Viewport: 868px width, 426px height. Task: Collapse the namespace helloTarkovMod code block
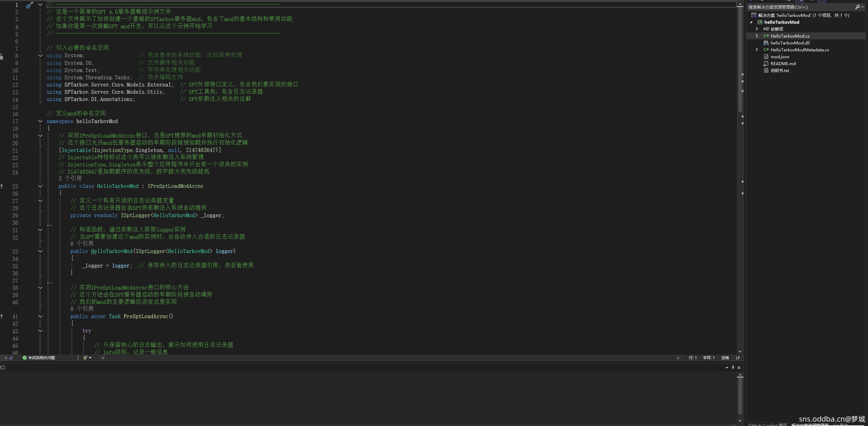tap(40, 121)
